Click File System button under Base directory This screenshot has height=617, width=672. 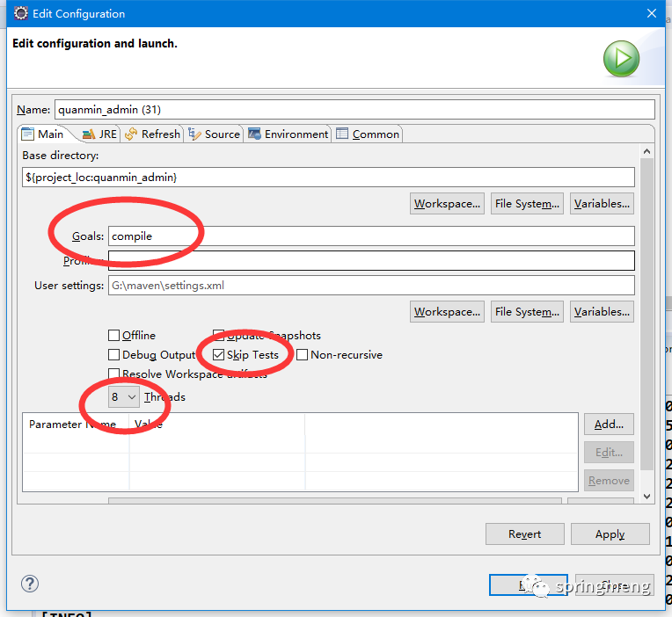[x=527, y=203]
